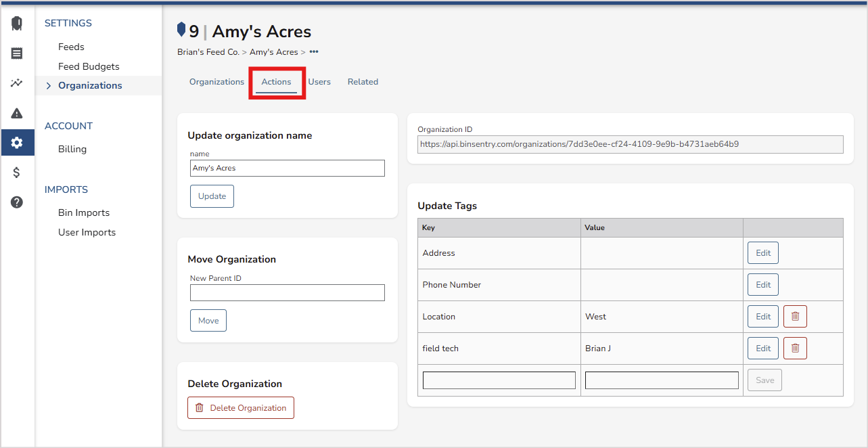The height and width of the screenshot is (448, 868).
Task: Click the SETTINGS sidebar heading
Action: pos(68,23)
